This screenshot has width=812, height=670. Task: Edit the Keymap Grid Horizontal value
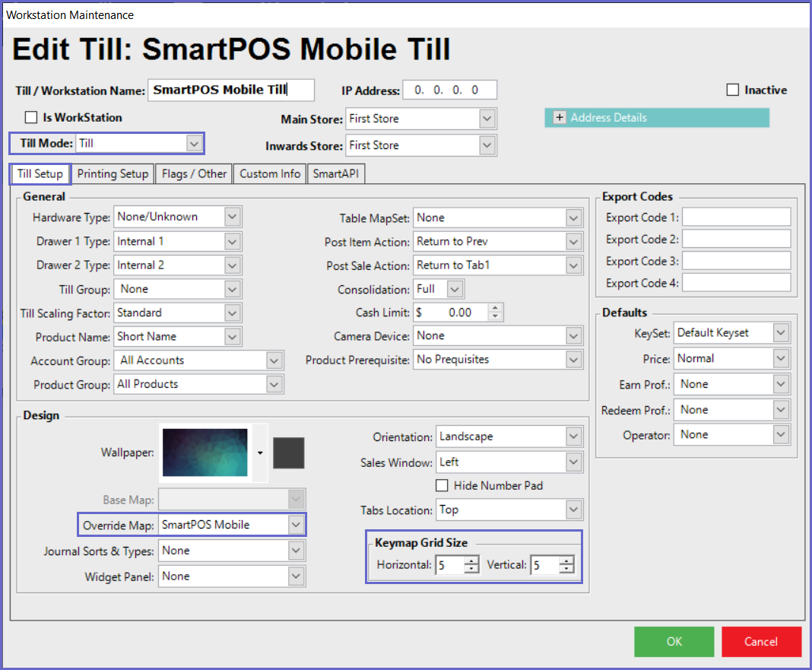click(x=450, y=565)
